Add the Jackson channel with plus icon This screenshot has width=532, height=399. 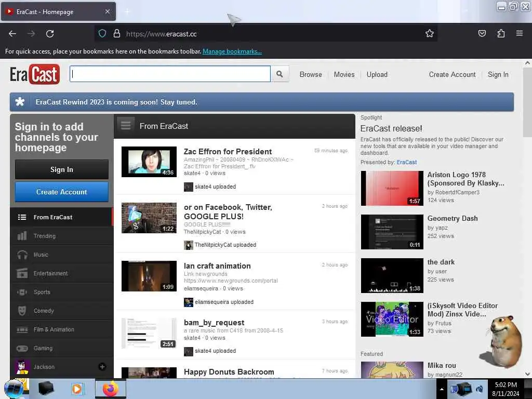pyautogui.click(x=102, y=366)
